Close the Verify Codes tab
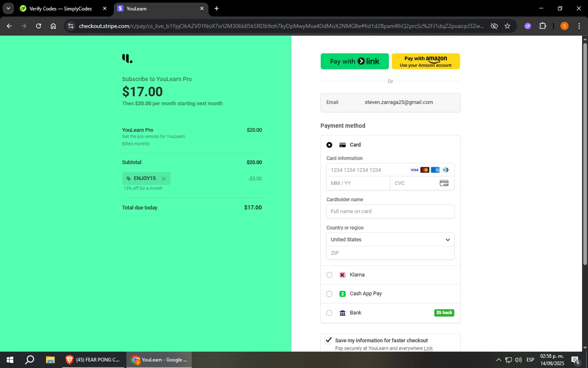The image size is (588, 368). (x=105, y=9)
